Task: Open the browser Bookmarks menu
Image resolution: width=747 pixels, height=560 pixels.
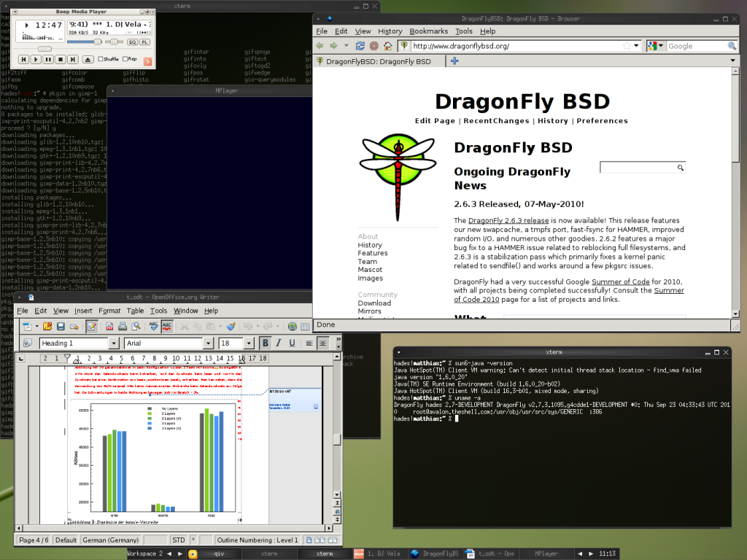Action: [x=428, y=31]
